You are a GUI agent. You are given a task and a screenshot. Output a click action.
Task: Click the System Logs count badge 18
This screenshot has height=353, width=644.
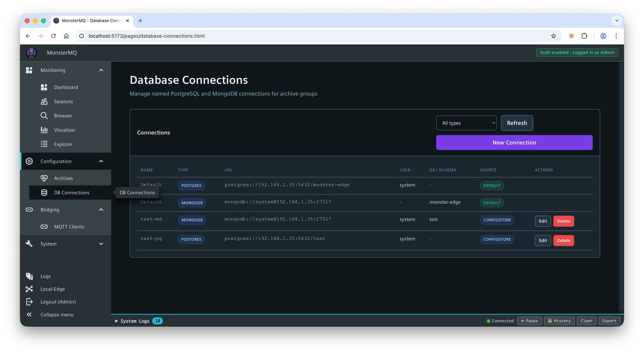click(157, 321)
